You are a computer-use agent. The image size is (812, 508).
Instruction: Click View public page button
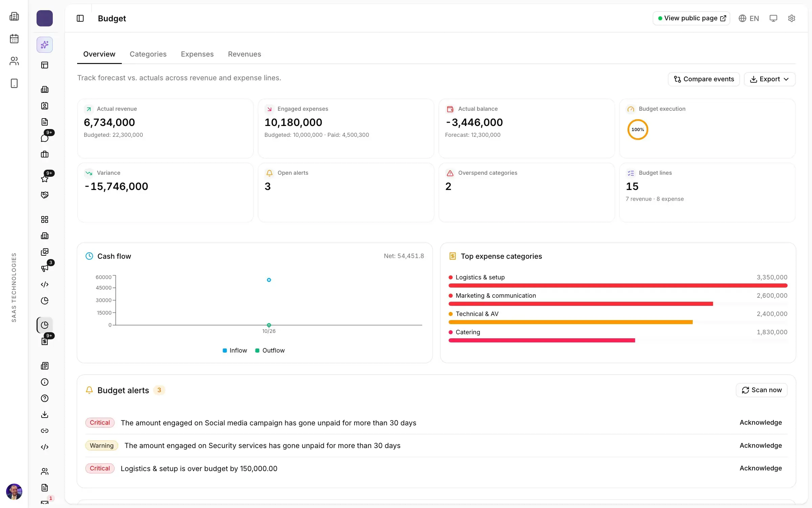click(x=691, y=18)
